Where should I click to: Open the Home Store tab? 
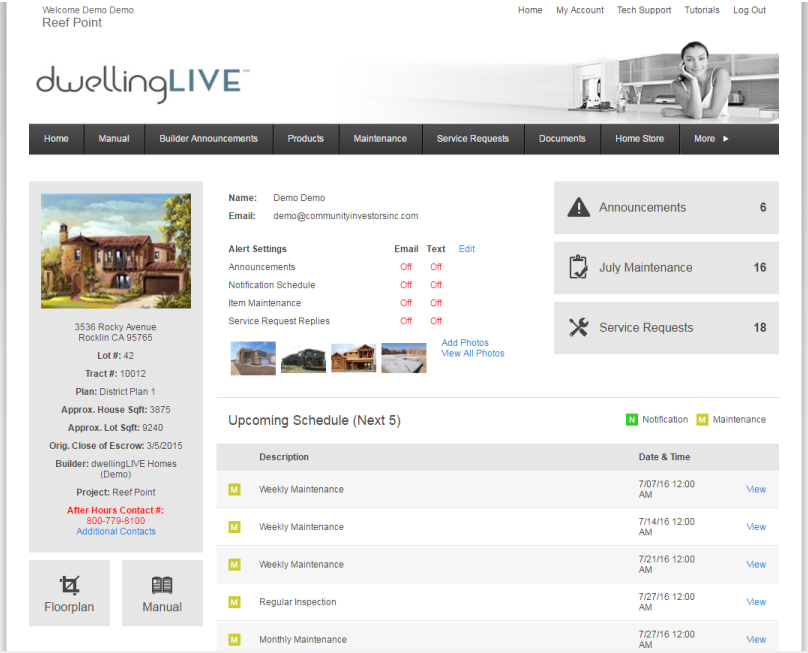point(639,139)
